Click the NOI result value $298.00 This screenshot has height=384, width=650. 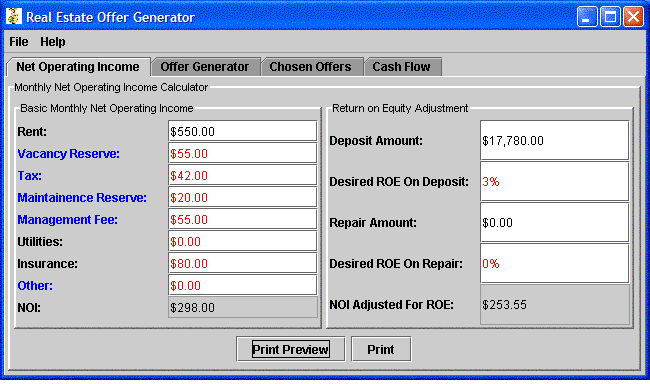(x=243, y=307)
